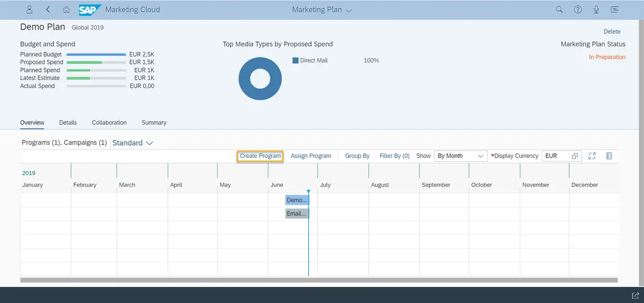644x303 pixels.
Task: Click the EUR 1,5K proposed spend value
Action: pyautogui.click(x=142, y=62)
